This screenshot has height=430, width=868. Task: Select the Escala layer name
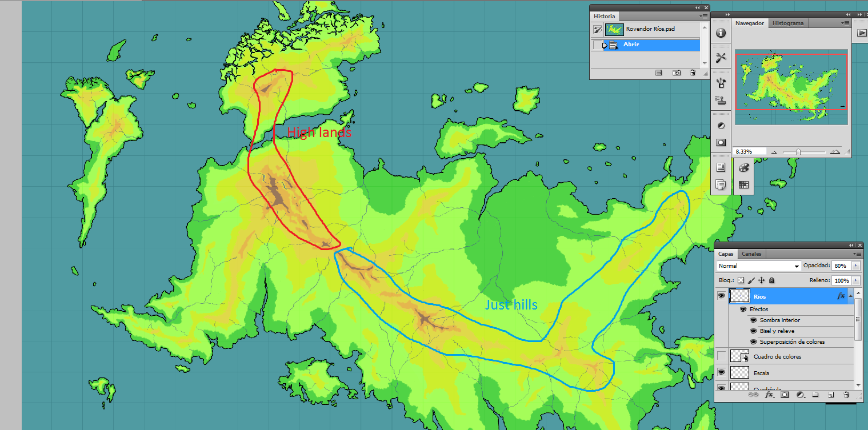coord(761,373)
